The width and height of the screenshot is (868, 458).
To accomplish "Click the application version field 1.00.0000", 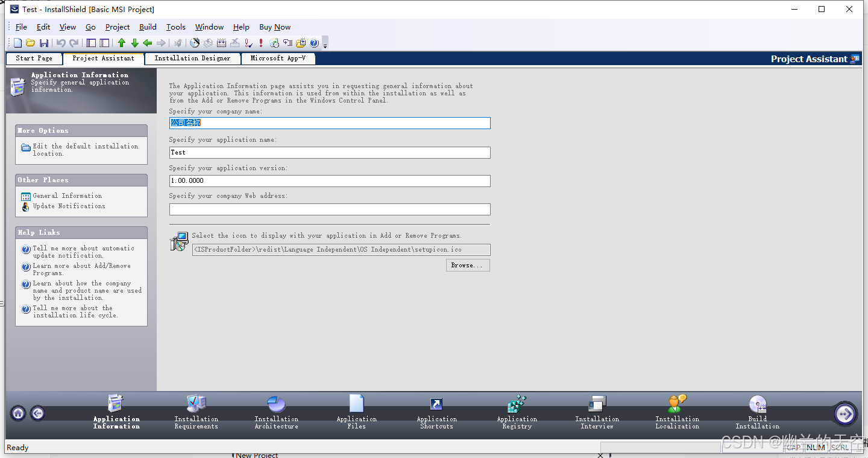I will (x=330, y=181).
